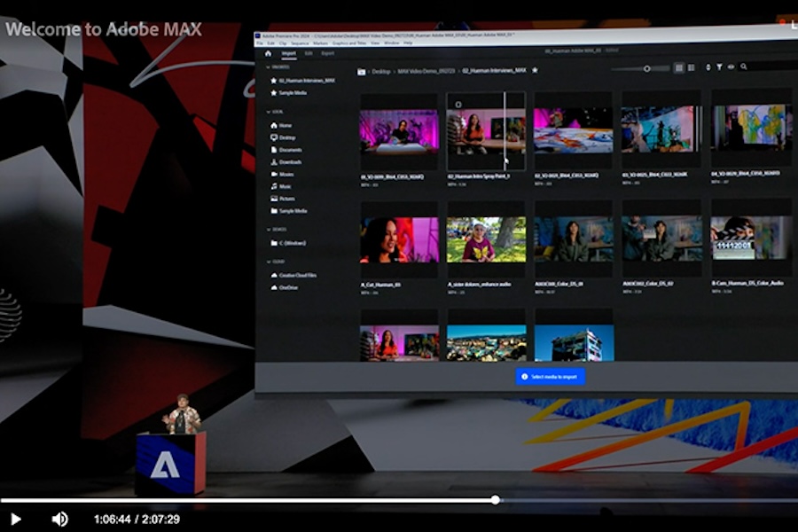This screenshot has width=798, height=532.
Task: Open the C: (Windows) drive
Action: pos(288,243)
